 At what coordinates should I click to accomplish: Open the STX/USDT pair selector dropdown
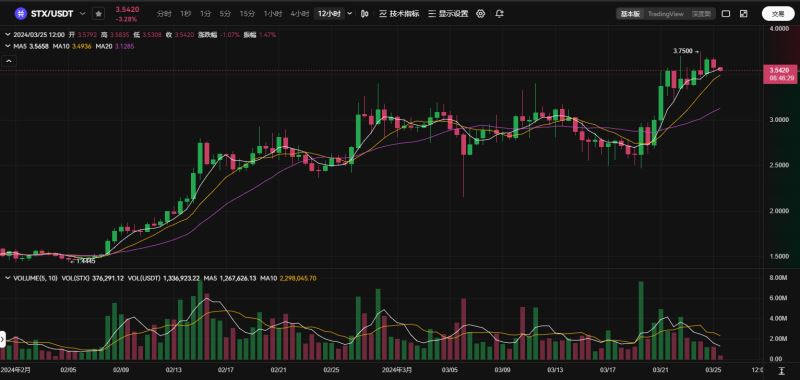[83, 14]
